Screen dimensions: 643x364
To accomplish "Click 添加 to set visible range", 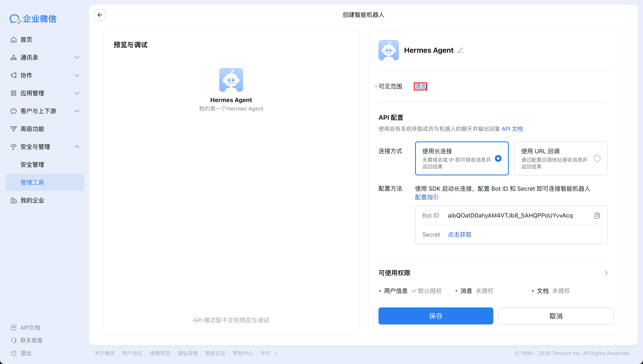I will tap(420, 86).
